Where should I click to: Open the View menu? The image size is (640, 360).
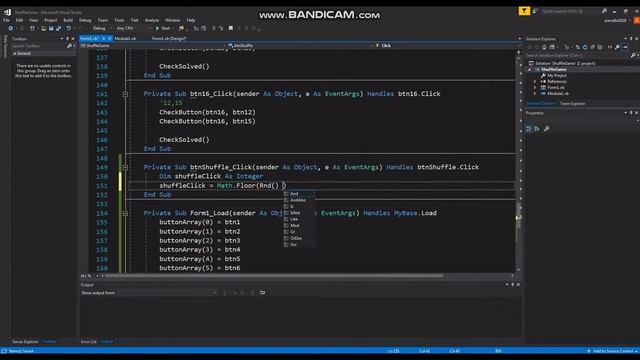[33, 20]
